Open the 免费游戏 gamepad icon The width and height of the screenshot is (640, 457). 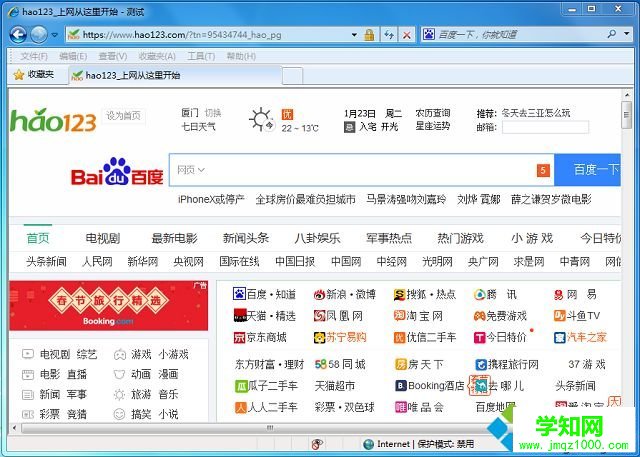pyautogui.click(x=479, y=316)
